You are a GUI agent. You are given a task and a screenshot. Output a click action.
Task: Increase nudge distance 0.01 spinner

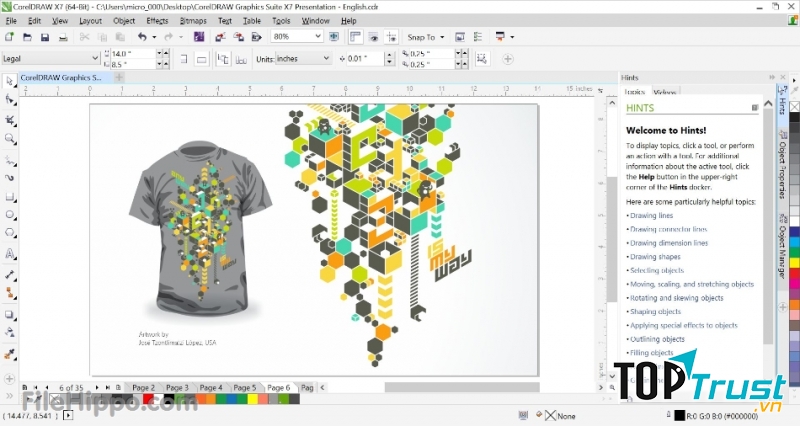pos(390,56)
